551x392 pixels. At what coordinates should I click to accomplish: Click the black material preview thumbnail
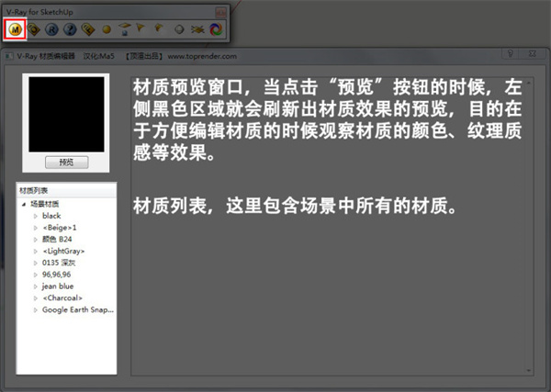click(66, 114)
